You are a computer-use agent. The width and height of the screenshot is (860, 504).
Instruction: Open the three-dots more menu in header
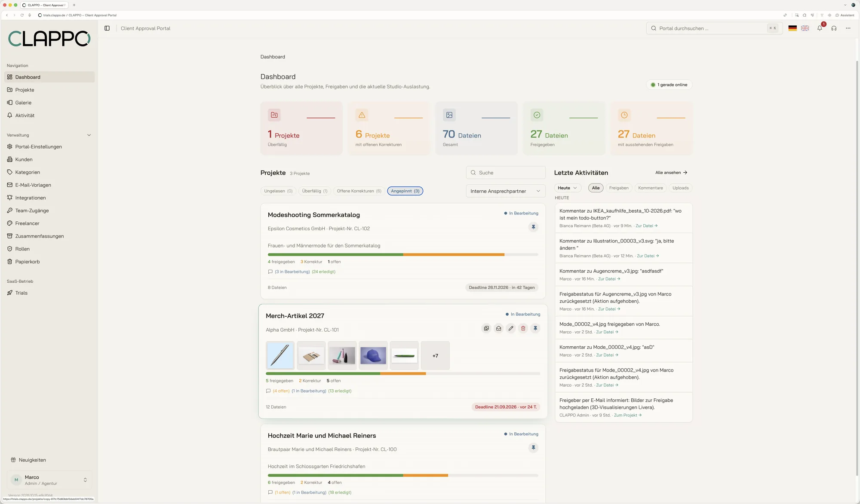click(848, 28)
